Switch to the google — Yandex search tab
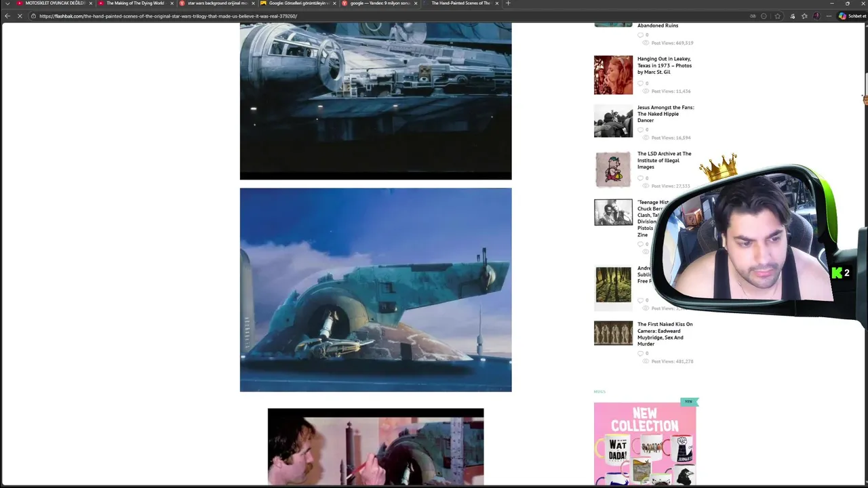868x488 pixels. click(378, 3)
